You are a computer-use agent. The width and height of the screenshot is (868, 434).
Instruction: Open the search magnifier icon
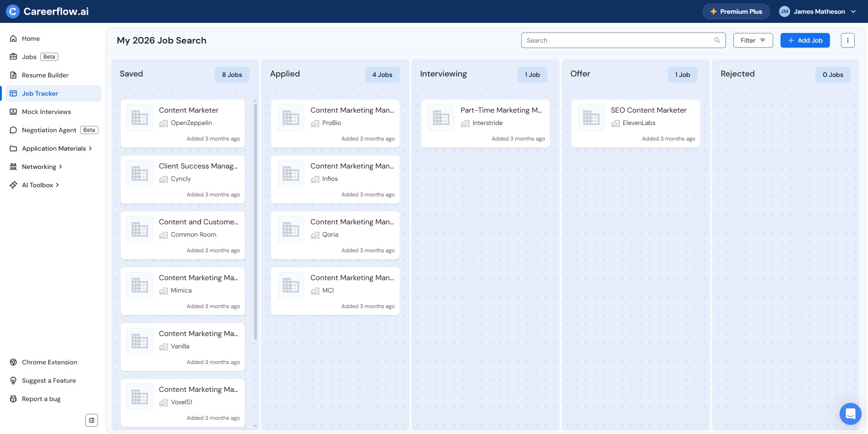pyautogui.click(x=716, y=40)
